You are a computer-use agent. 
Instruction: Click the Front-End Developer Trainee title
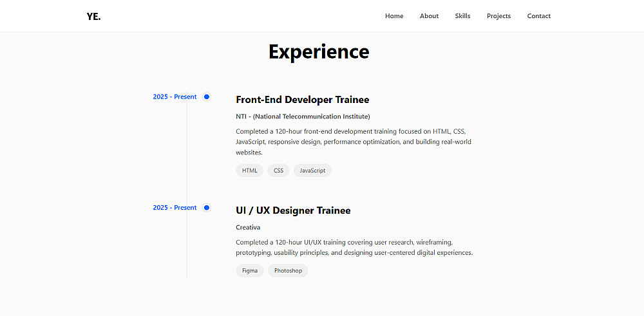pos(302,100)
